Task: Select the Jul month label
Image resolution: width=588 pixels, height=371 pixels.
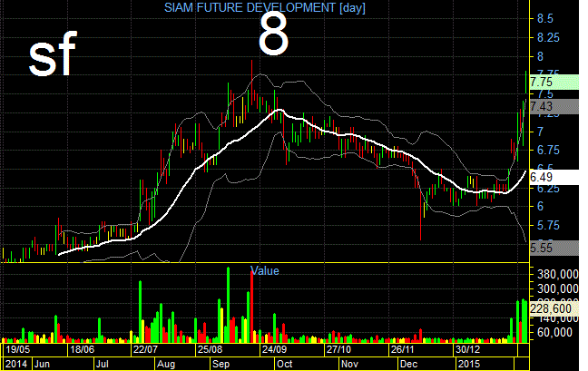Action: 103,364
